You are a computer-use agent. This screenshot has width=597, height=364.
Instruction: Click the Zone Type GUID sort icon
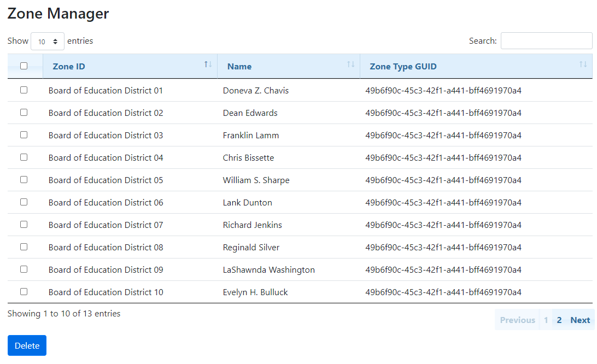(583, 64)
